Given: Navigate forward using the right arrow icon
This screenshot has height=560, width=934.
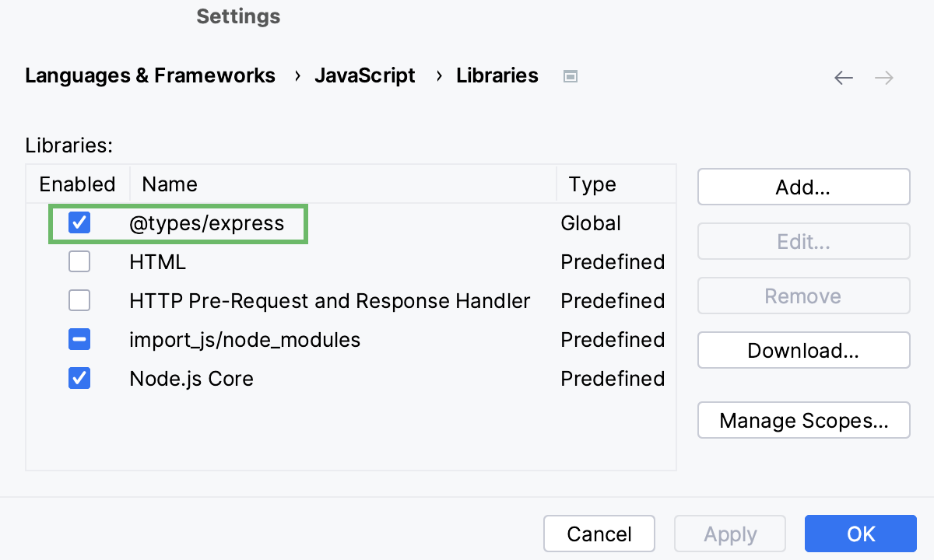Looking at the screenshot, I should pyautogui.click(x=884, y=77).
